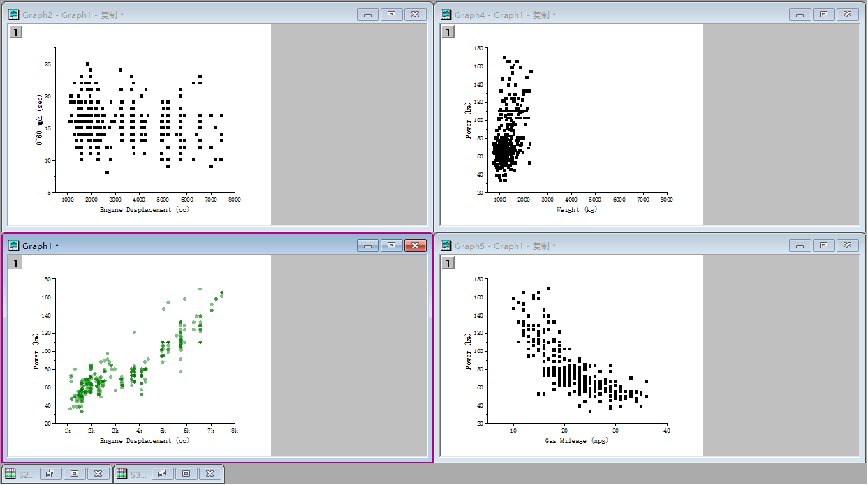
Task: Select layer 1 icon in Graph2 window
Action: 15,31
